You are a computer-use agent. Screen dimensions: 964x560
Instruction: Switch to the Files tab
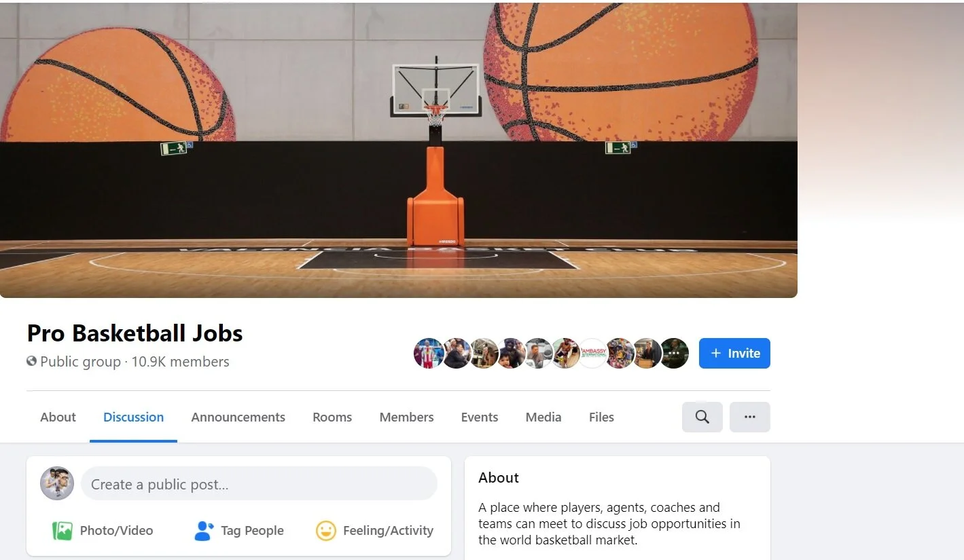(x=601, y=417)
